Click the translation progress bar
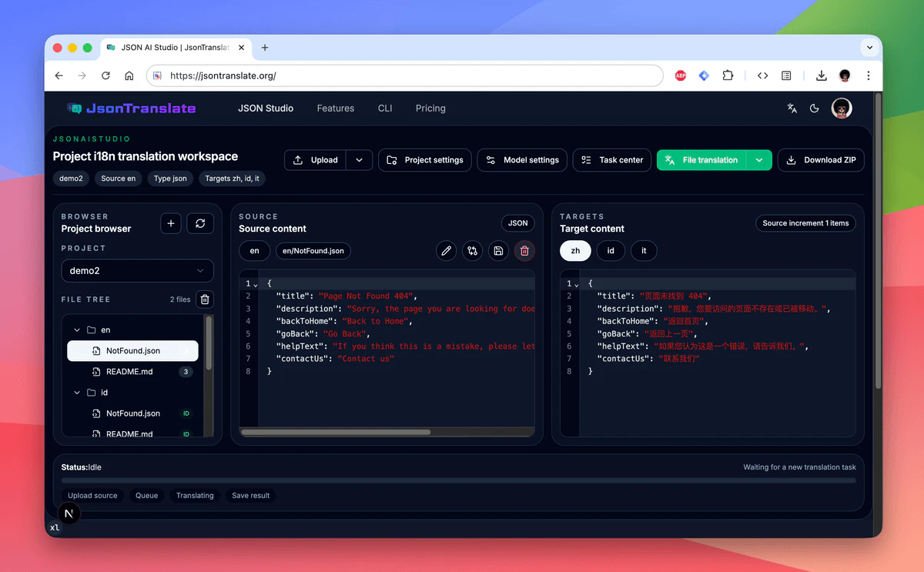Viewport: 924px width, 572px height. pos(459,480)
